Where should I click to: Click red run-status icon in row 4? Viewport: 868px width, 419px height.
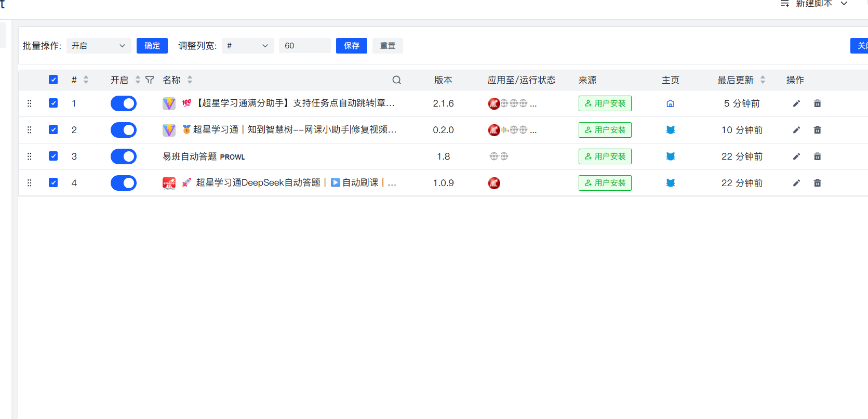[494, 183]
